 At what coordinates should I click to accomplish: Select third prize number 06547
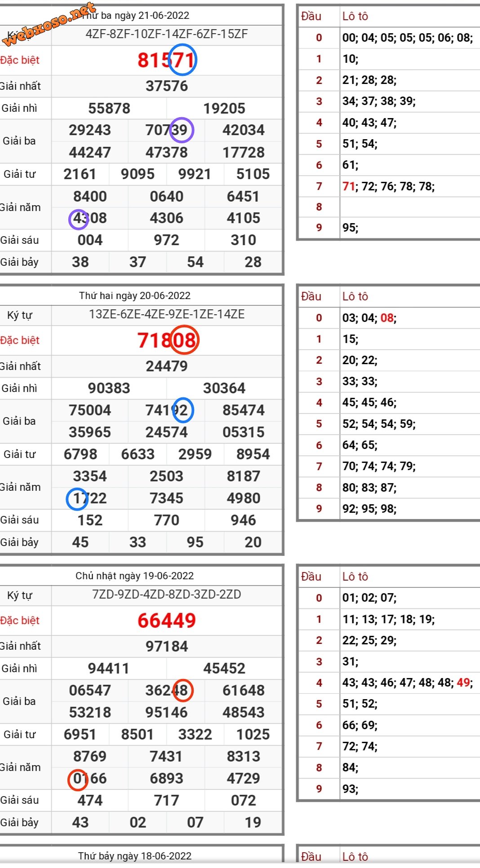click(x=90, y=690)
